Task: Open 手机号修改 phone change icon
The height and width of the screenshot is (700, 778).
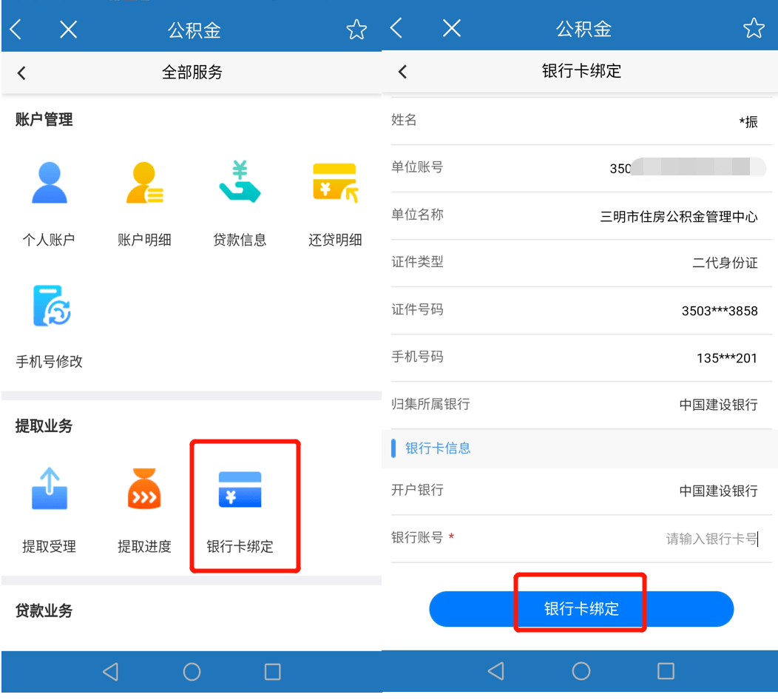Action: coord(52,306)
